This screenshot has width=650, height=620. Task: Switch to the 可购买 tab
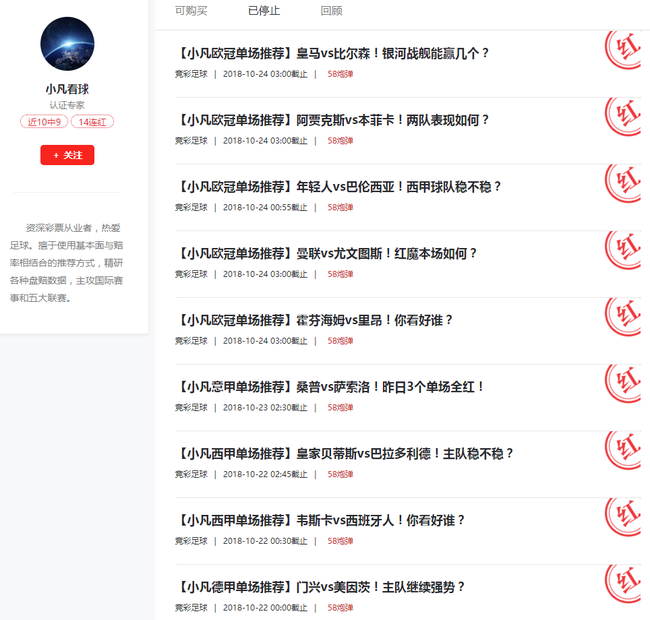tap(191, 10)
